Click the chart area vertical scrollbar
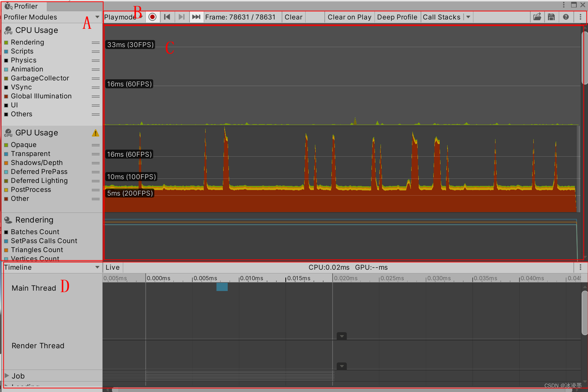Image resolution: width=588 pixels, height=392 pixels. (x=585, y=58)
